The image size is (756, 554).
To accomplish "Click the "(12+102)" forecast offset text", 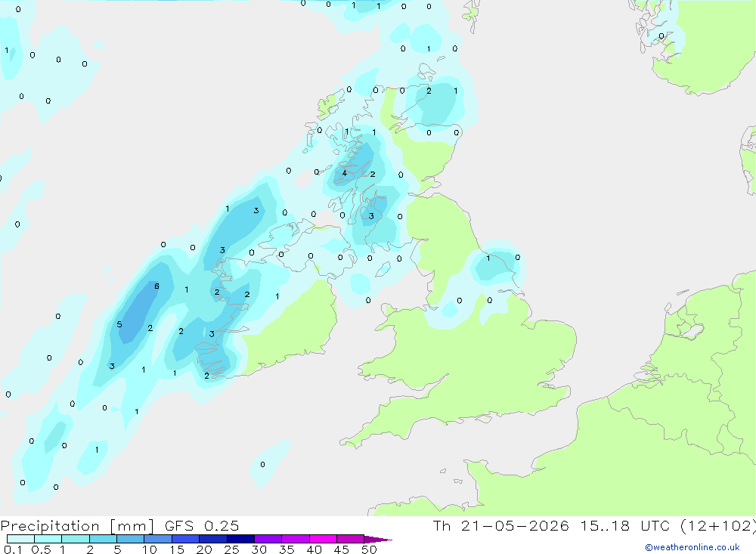I will 717,525.
